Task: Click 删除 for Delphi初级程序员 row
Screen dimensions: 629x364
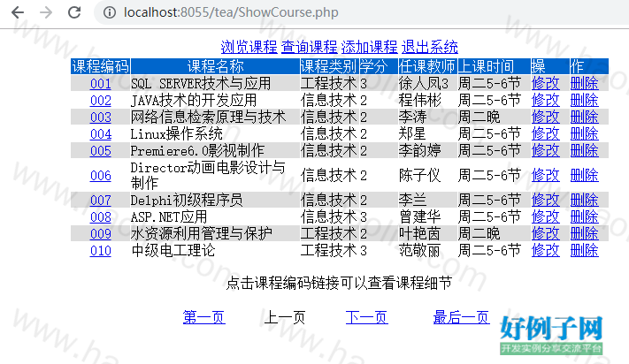Action: [x=584, y=201]
